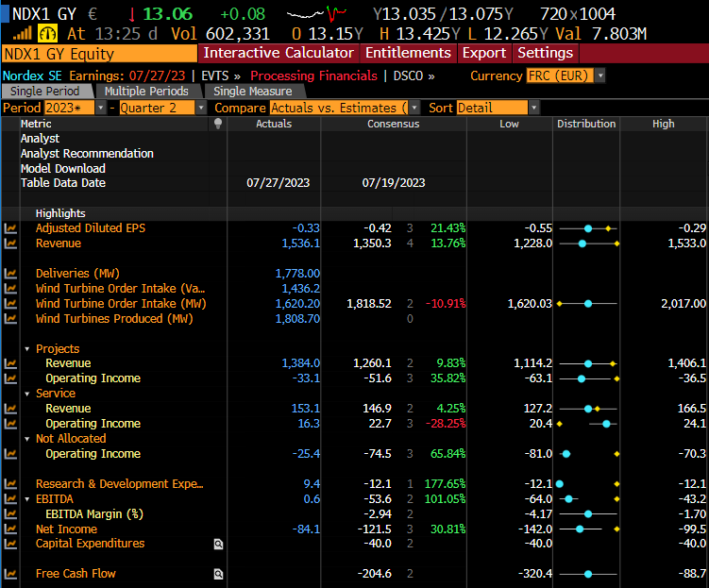Open the Compare Actuals vs. Estimates dropdown
The image size is (709, 588).
414,108
